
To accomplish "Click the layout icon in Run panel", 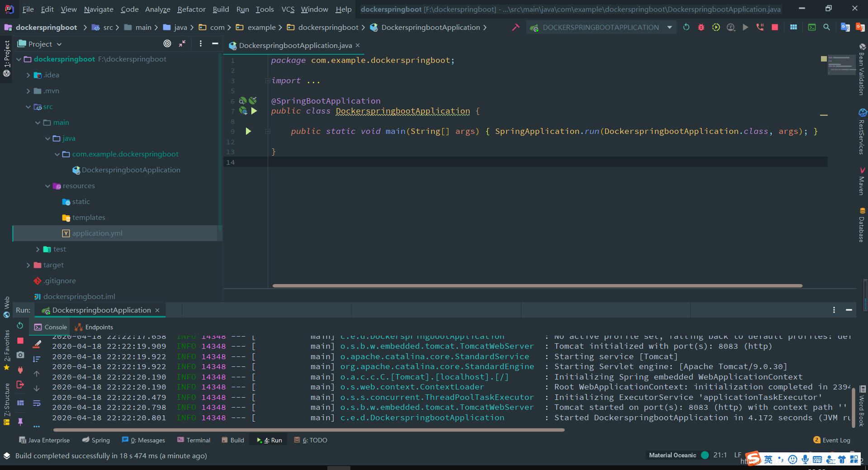I will click(20, 403).
